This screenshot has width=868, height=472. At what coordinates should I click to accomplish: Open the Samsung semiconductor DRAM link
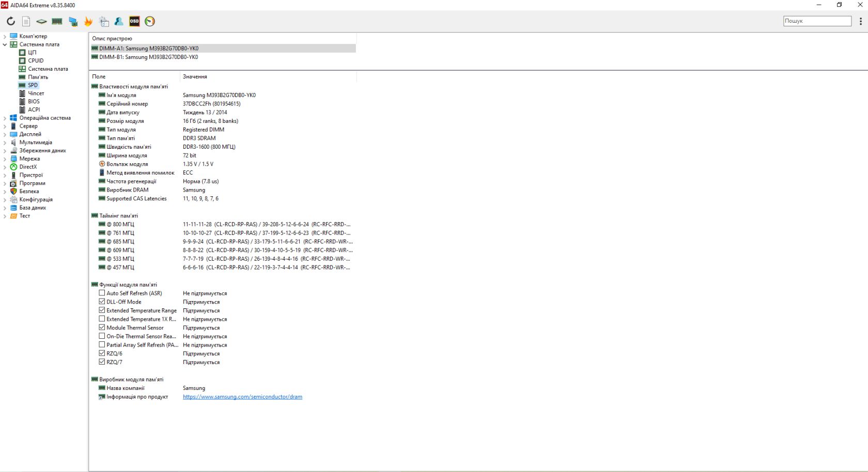[x=242, y=397]
